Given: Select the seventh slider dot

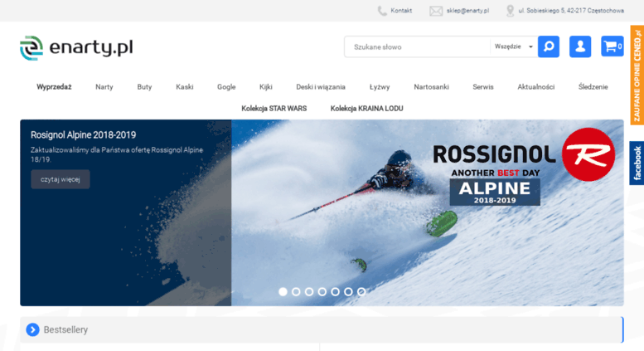Looking at the screenshot, I should click(361, 292).
